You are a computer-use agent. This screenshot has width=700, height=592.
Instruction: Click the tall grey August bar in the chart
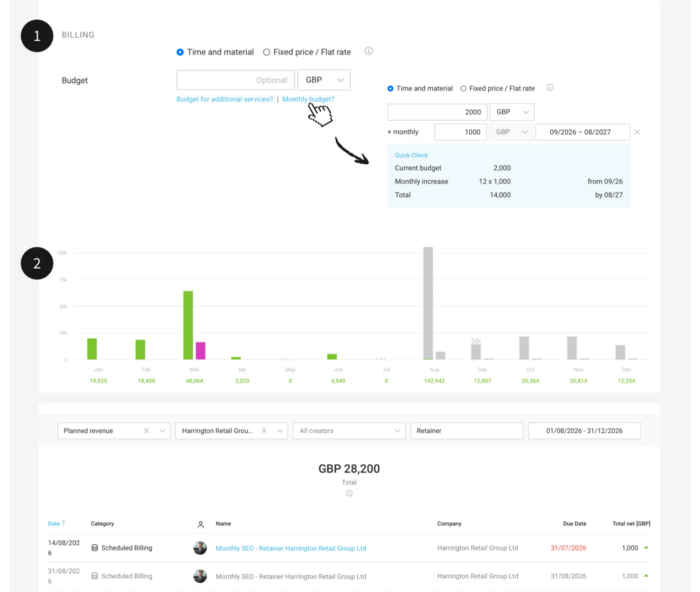click(428, 303)
